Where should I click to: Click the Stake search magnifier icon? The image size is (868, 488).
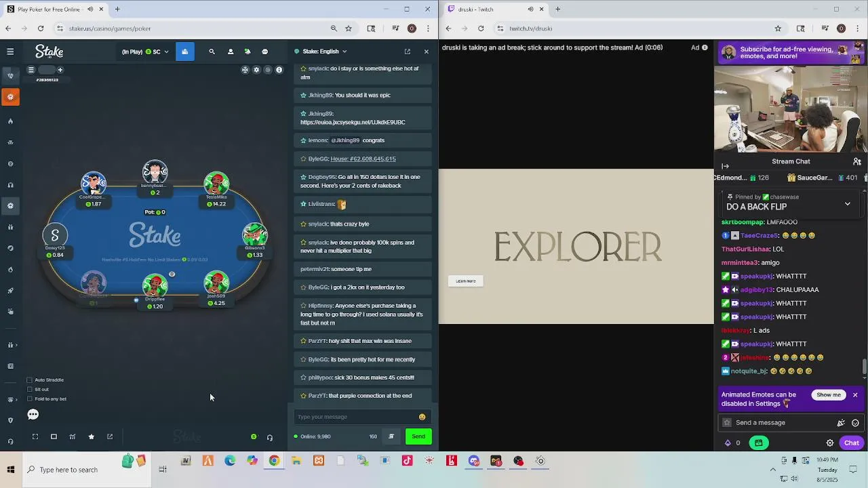point(212,52)
